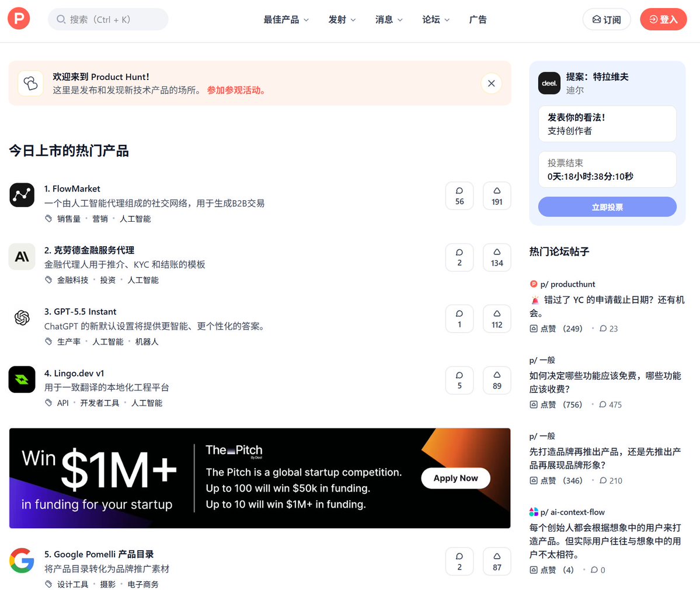The height and width of the screenshot is (590, 700).
Task: Open 23 comments on YC deadline post
Action: click(608, 329)
